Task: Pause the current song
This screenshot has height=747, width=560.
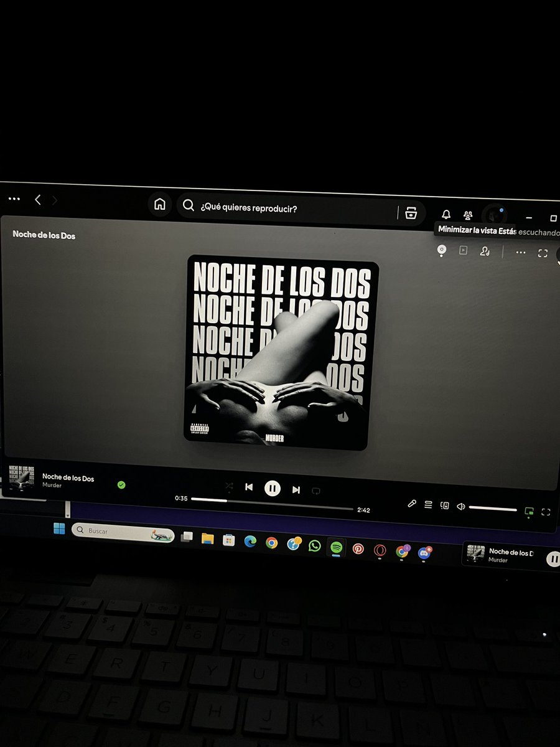Action: [272, 489]
